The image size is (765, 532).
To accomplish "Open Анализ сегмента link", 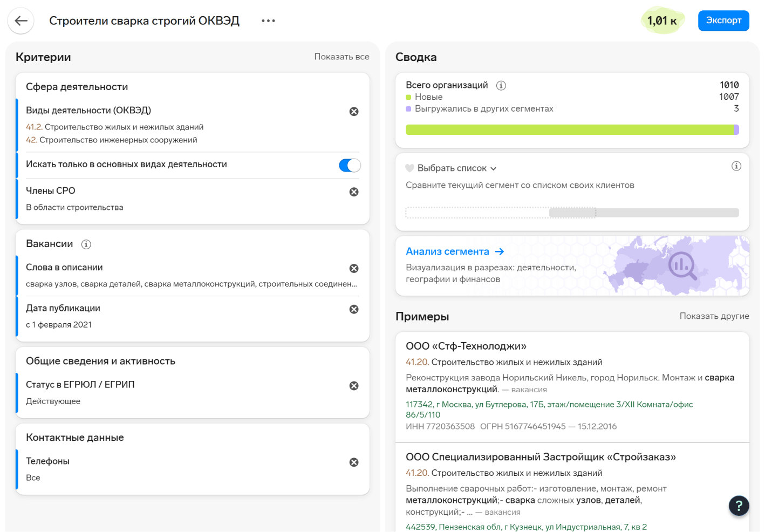I will 447,251.
